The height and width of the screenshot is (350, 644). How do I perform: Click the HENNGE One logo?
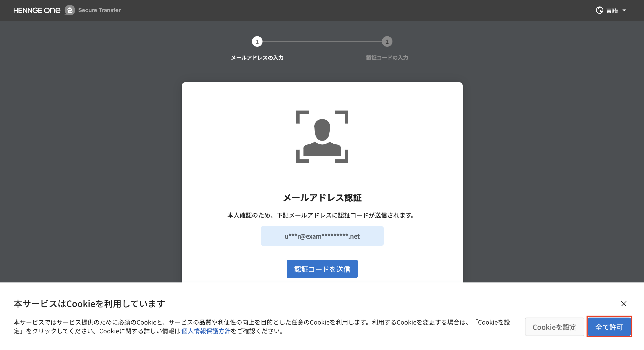[x=37, y=10]
